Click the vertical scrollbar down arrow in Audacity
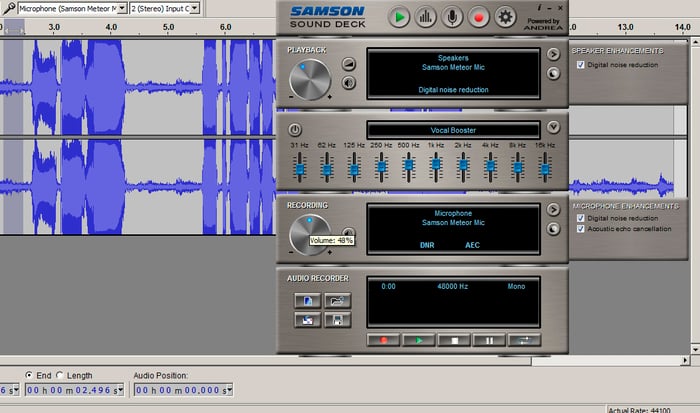 695,349
